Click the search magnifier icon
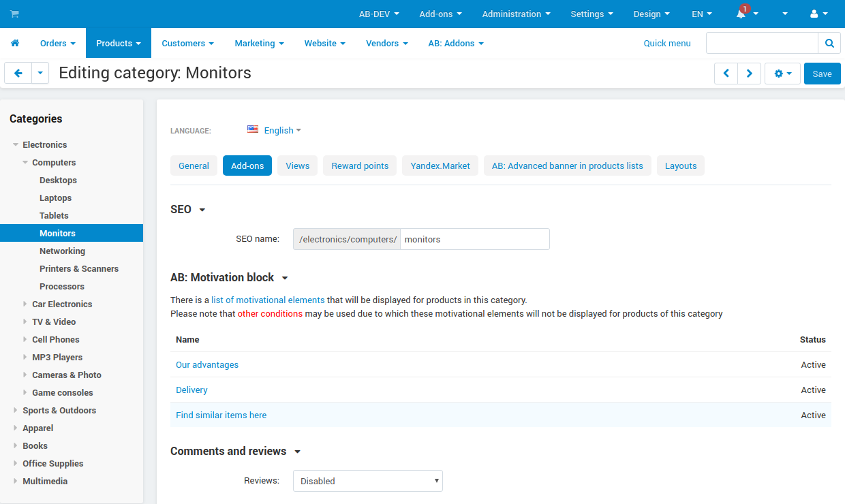845x504 pixels. tap(829, 42)
